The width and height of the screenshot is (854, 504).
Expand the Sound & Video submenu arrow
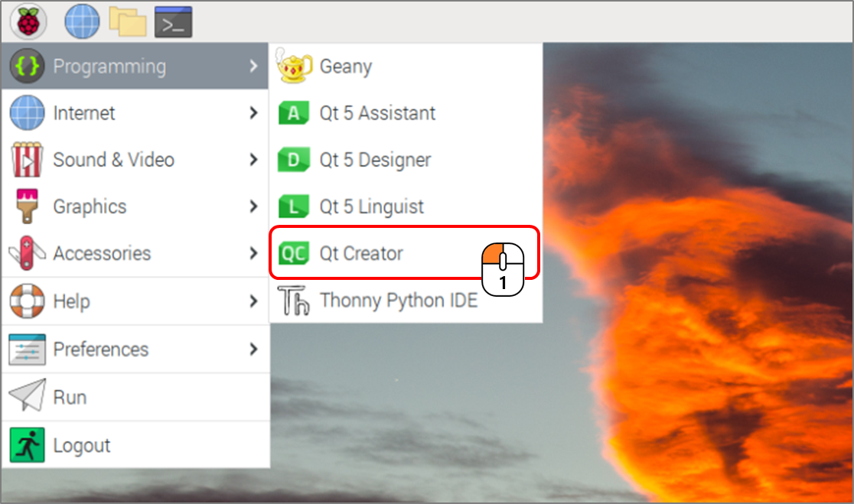[253, 160]
